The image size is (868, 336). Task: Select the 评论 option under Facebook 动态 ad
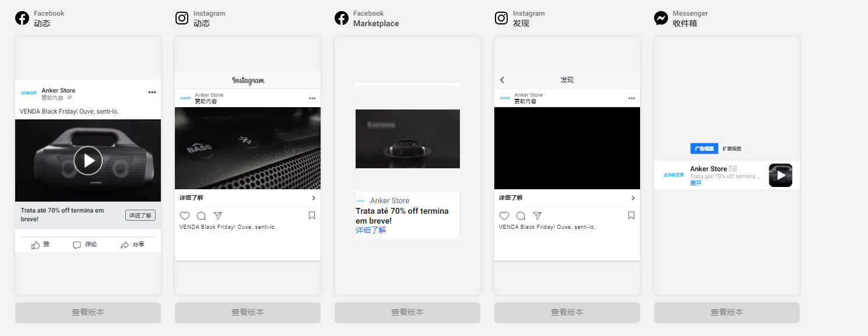tap(85, 244)
